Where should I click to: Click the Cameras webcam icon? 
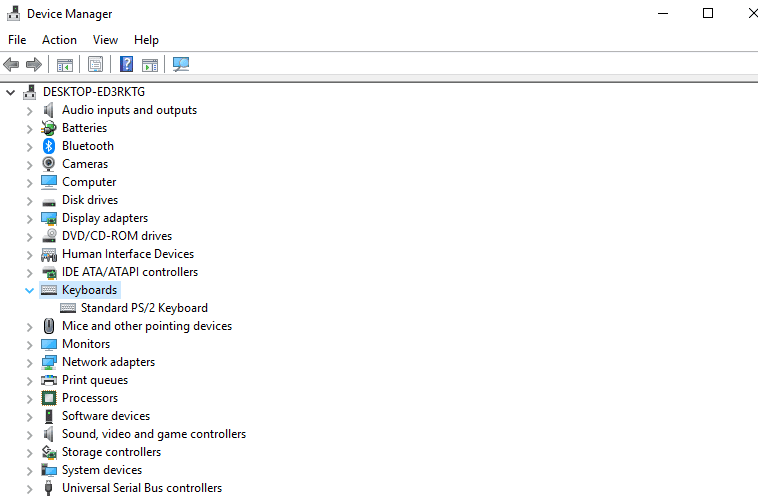tap(48, 164)
